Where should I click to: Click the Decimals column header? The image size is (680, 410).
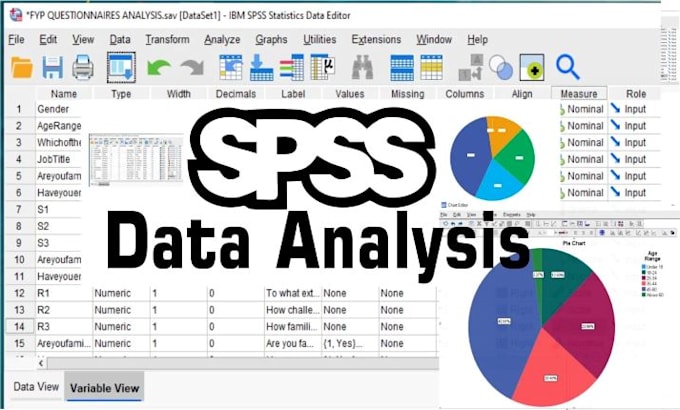pos(235,94)
